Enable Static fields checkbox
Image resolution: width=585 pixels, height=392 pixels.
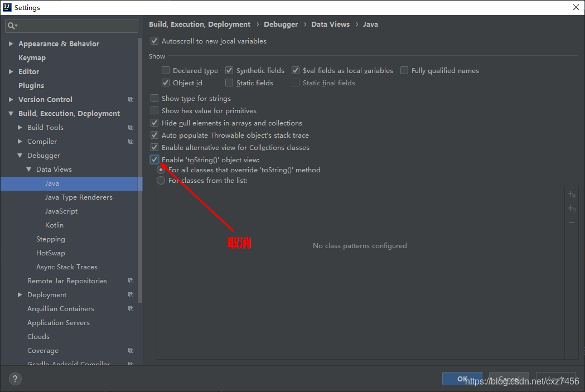(x=229, y=83)
